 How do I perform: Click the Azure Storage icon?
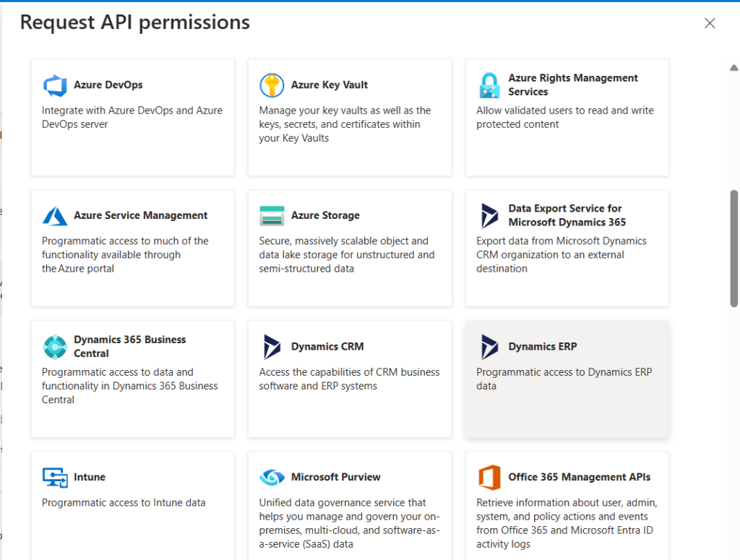coord(272,216)
